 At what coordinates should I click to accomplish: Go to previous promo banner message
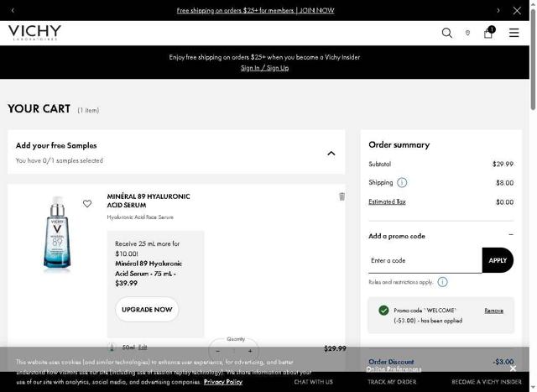[13, 10]
